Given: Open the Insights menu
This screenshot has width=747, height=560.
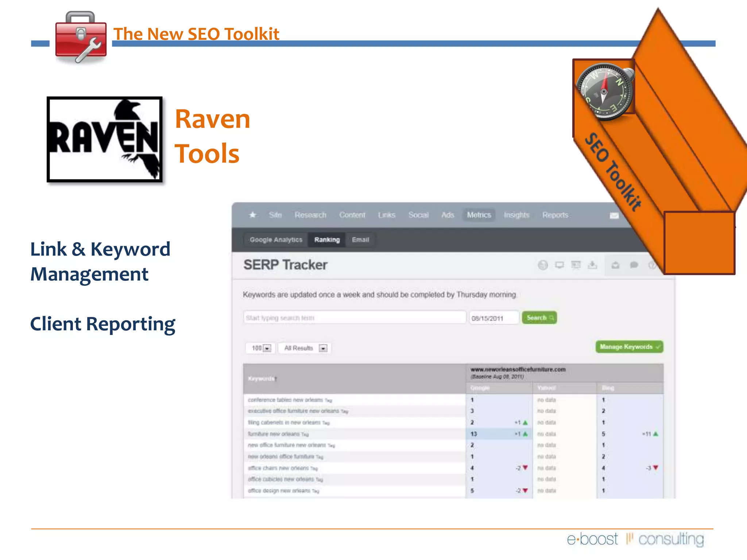Looking at the screenshot, I should click(516, 215).
